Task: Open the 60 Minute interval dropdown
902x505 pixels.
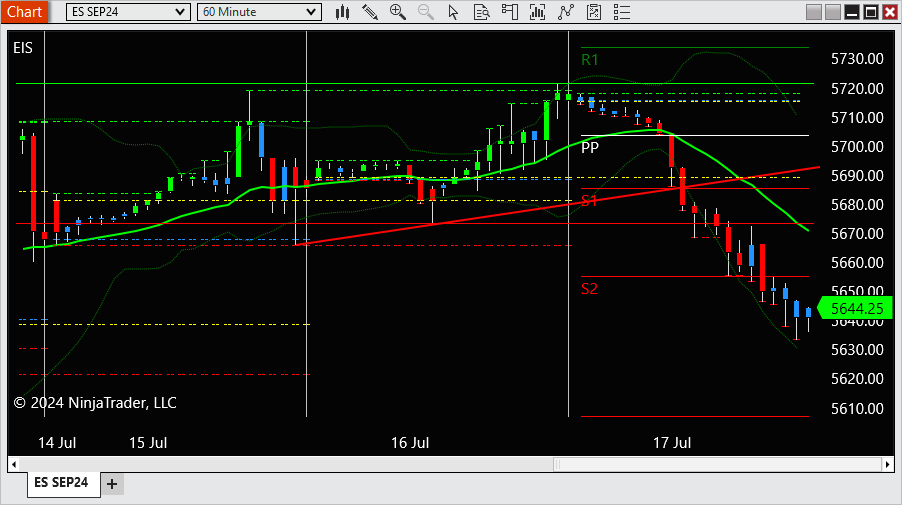Action: (x=259, y=12)
